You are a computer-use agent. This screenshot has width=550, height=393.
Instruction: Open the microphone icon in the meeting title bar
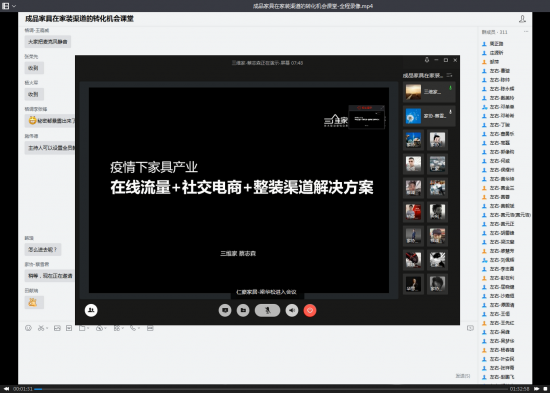pyautogui.click(x=427, y=60)
